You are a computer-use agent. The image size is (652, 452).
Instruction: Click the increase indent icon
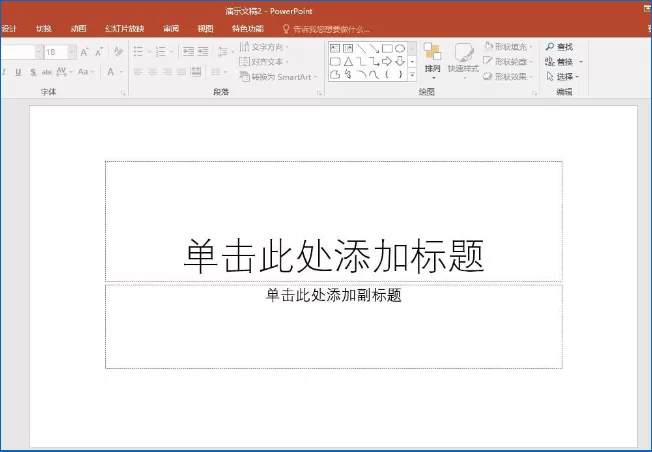pyautogui.click(x=203, y=52)
